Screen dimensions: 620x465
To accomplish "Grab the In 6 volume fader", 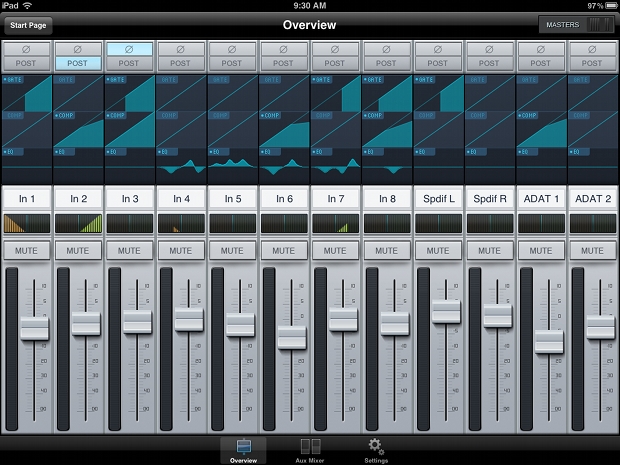I will pos(292,337).
